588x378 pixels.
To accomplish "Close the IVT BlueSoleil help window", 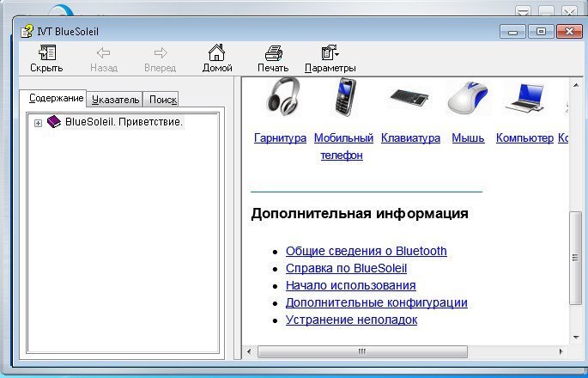I will (569, 32).
